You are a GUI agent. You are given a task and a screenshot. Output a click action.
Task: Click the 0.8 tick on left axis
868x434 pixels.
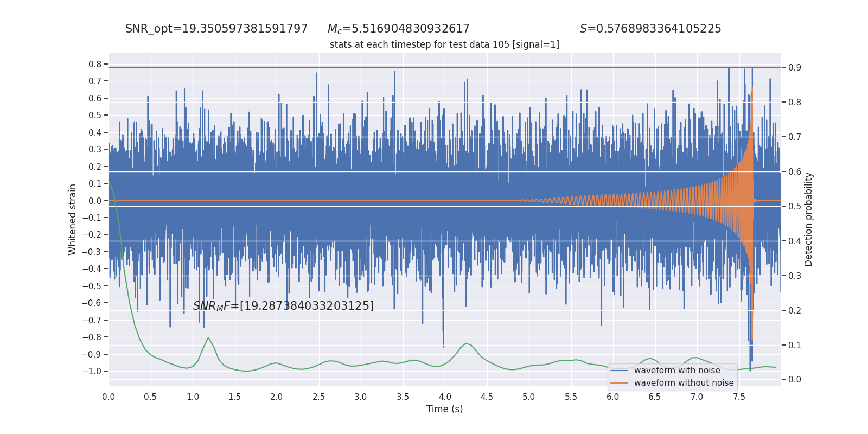point(95,64)
